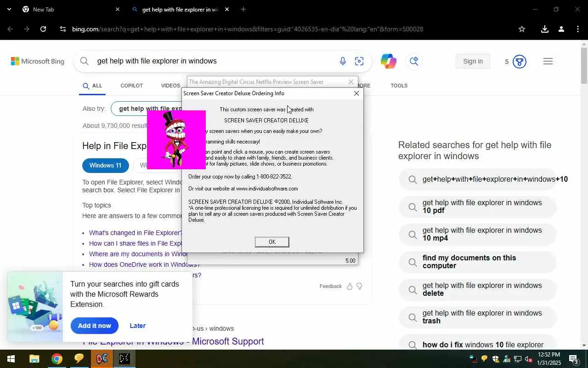The height and width of the screenshot is (368, 588).
Task: Go to the Microsoft Bing logo homepage
Action: click(x=38, y=61)
